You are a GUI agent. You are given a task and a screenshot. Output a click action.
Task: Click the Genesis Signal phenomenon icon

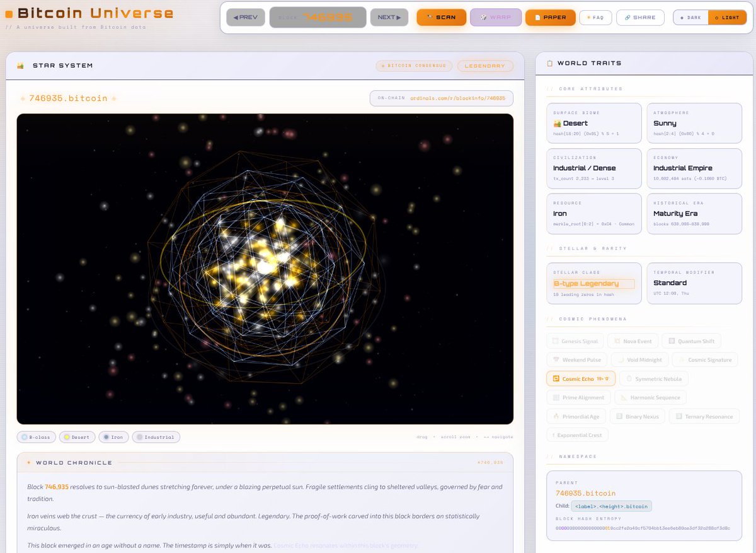tap(556, 341)
